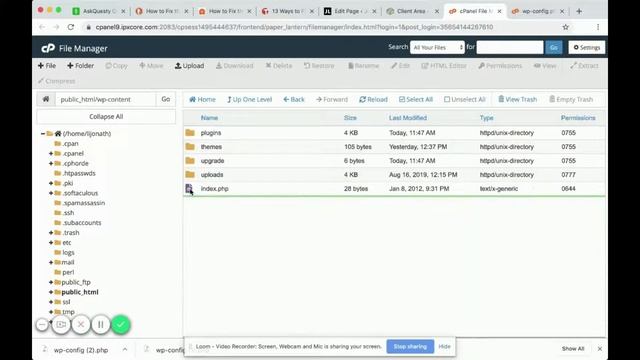Screen dimensions: 640x360
Task: Open the HTML Editor tool
Action: click(444, 66)
